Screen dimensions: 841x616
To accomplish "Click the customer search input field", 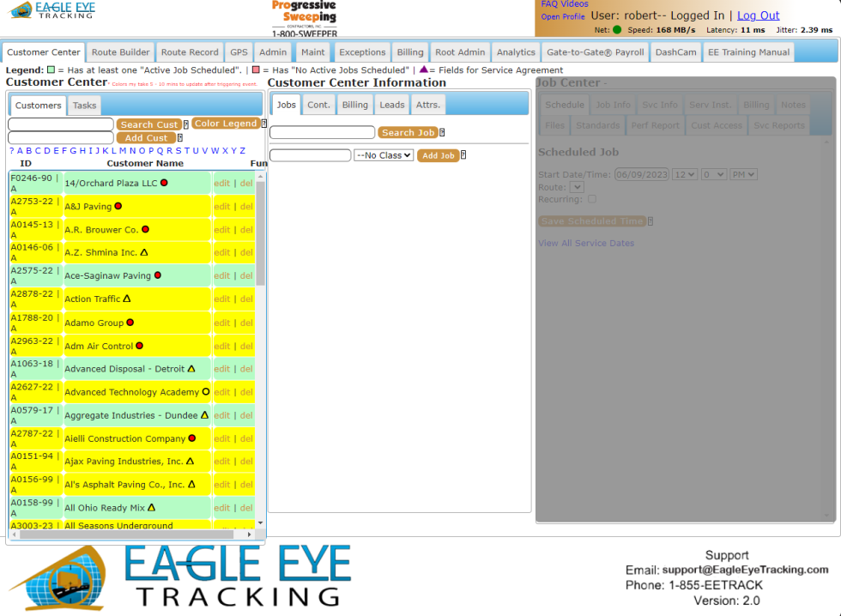I will [59, 124].
